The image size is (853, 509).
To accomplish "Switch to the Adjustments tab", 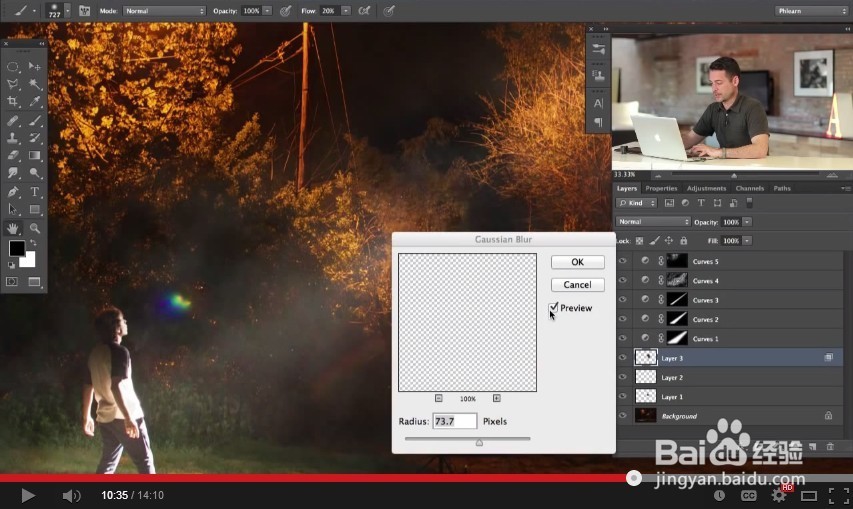I will [706, 188].
